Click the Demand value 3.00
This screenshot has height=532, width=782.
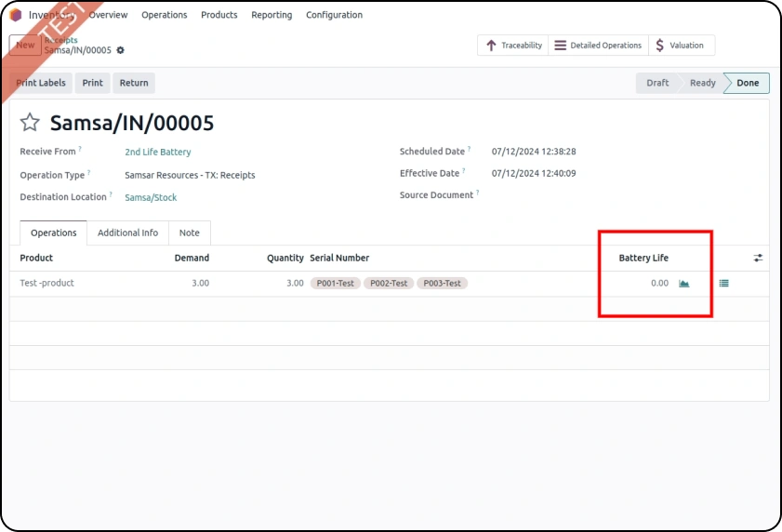pyautogui.click(x=201, y=283)
